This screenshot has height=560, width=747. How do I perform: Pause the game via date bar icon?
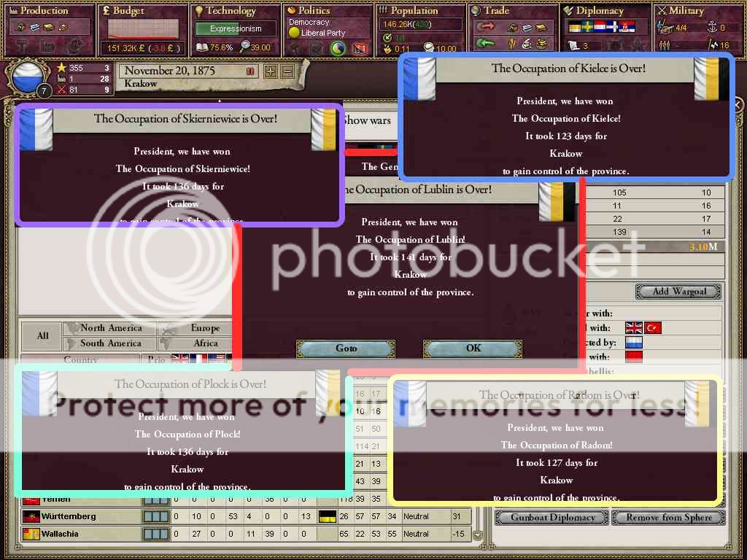251,71
